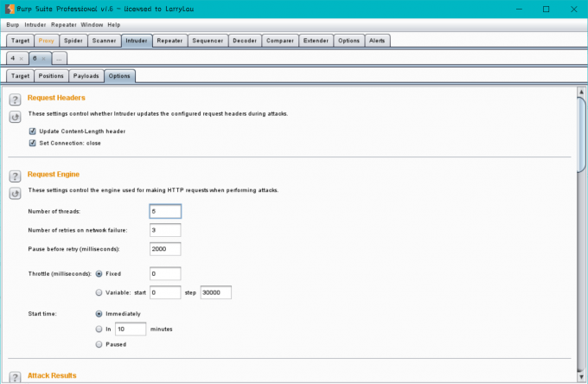
Task: Switch to the Sequencer tab
Action: 208,41
